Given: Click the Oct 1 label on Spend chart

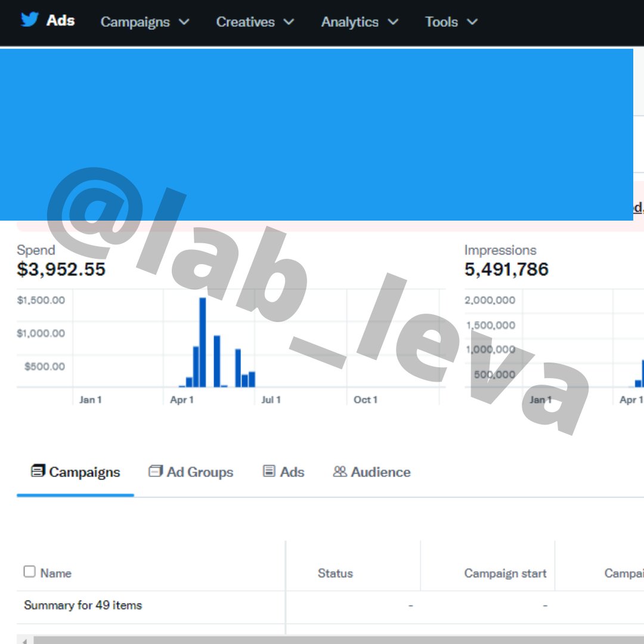Looking at the screenshot, I should 365,400.
